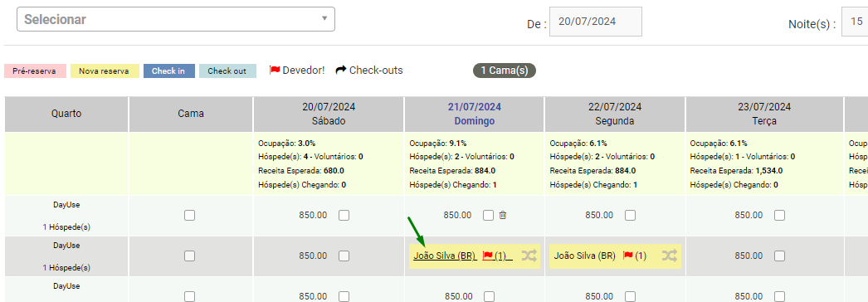
Task: Tick first DayUse row Cama checkbox
Action: 190,216
